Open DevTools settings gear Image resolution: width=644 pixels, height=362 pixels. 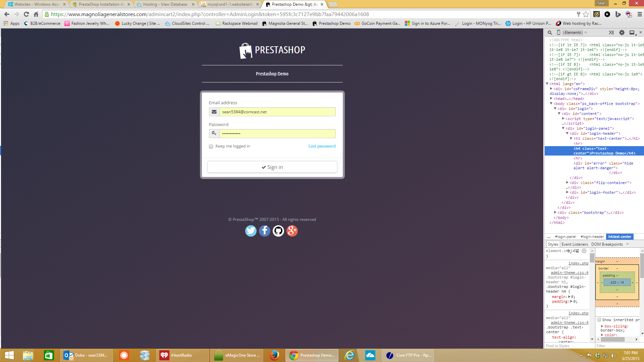pos(622,33)
